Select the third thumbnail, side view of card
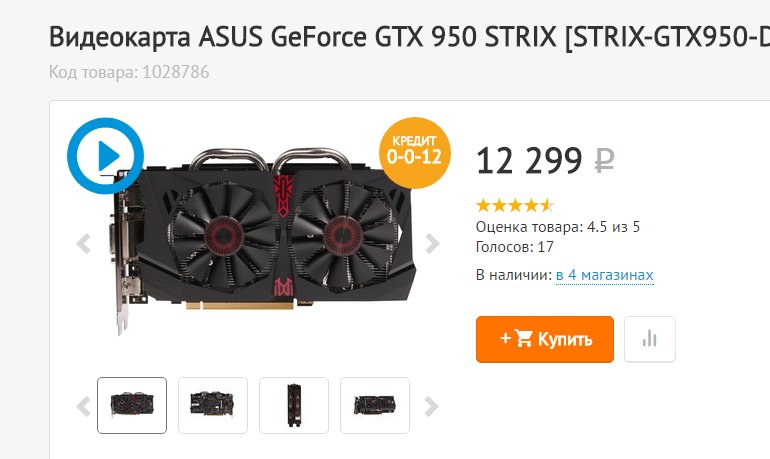Image resolution: width=770 pixels, height=459 pixels. 294,405
